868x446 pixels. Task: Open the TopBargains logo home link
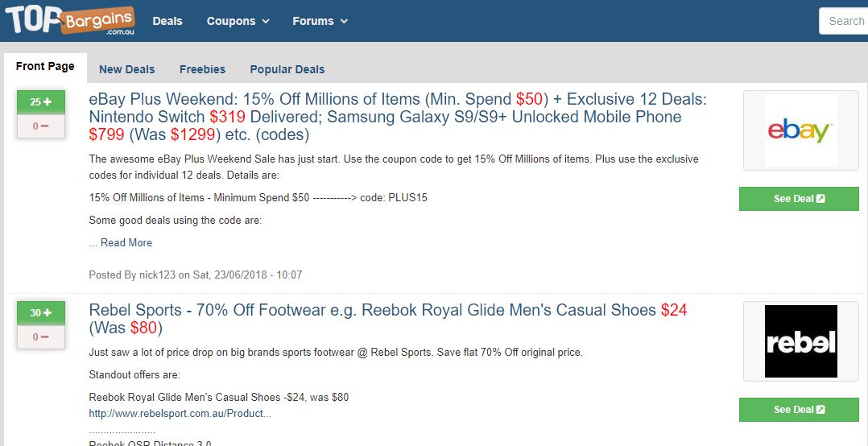point(70,20)
